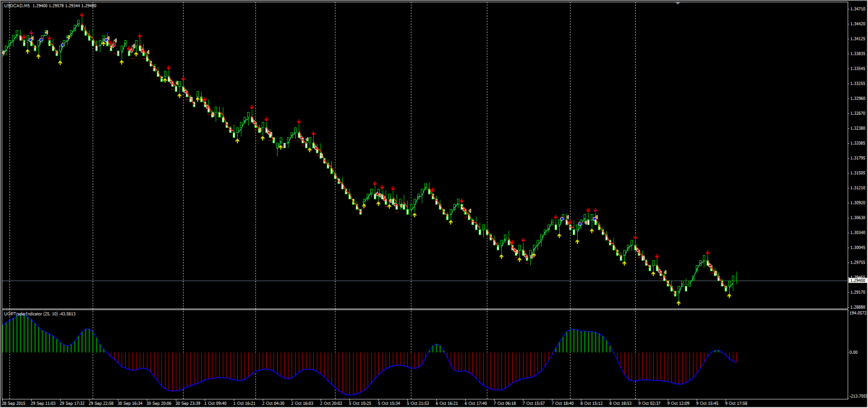Click the 1.32670 price axis label

click(x=858, y=113)
